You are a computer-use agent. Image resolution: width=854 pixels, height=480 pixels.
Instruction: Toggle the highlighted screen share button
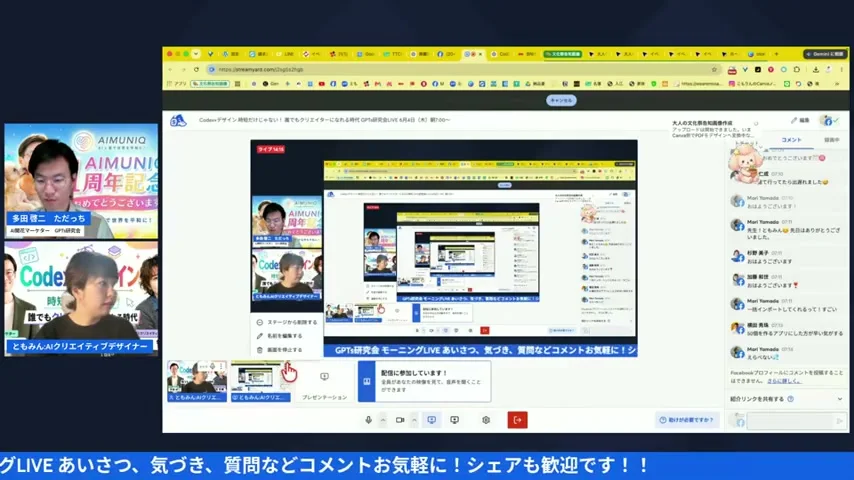click(x=431, y=420)
